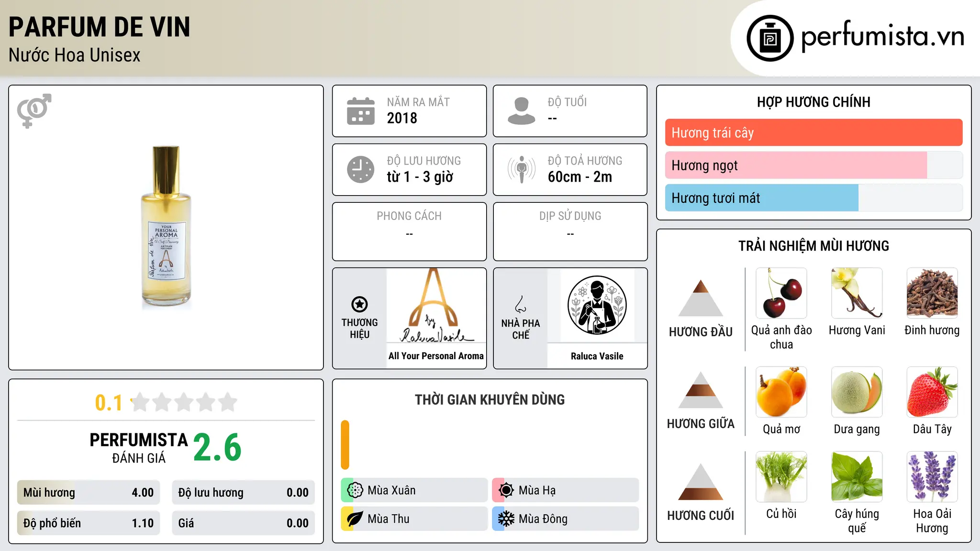Click the star badge icon above Thương hiệu
980x551 pixels.
359,304
